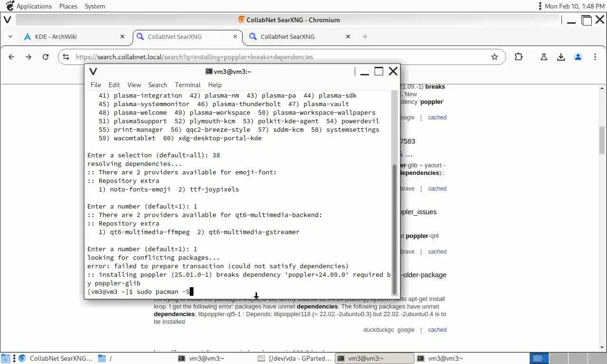Open Chrome Labs flask icon
The width and height of the screenshot is (607, 364).
tap(544, 57)
